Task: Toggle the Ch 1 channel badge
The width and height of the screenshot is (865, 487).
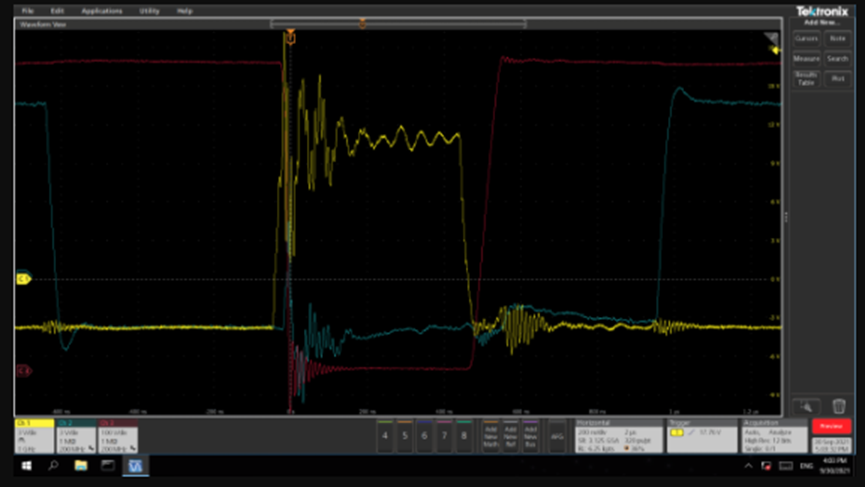Action: tap(34, 437)
